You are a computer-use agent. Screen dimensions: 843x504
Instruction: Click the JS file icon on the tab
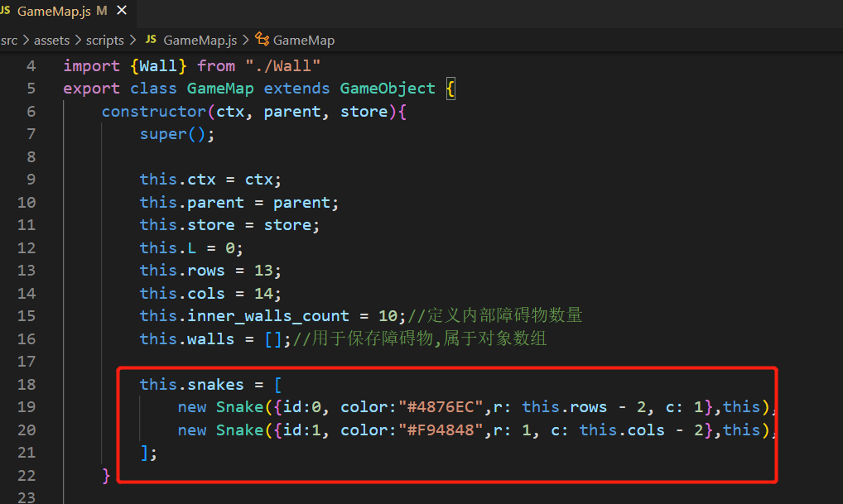[5, 11]
